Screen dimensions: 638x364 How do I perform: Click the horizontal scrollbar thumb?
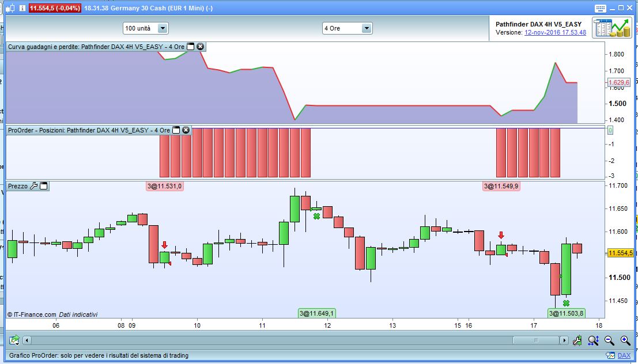click(x=537, y=340)
